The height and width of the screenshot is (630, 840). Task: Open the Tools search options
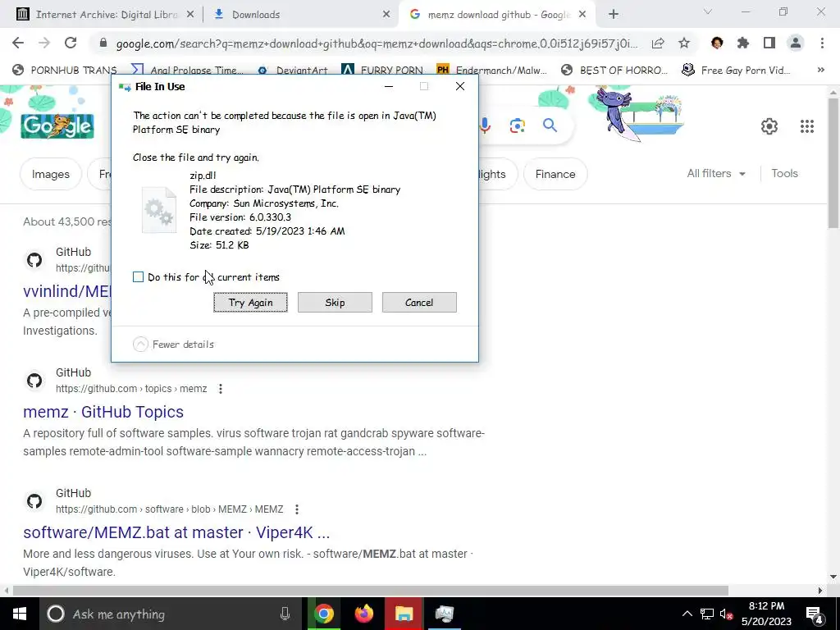tap(784, 174)
